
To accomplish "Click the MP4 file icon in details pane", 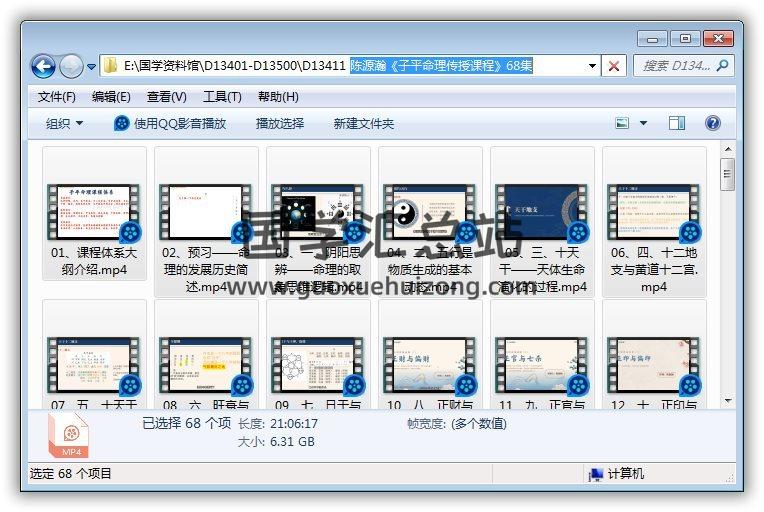I will tap(69, 436).
